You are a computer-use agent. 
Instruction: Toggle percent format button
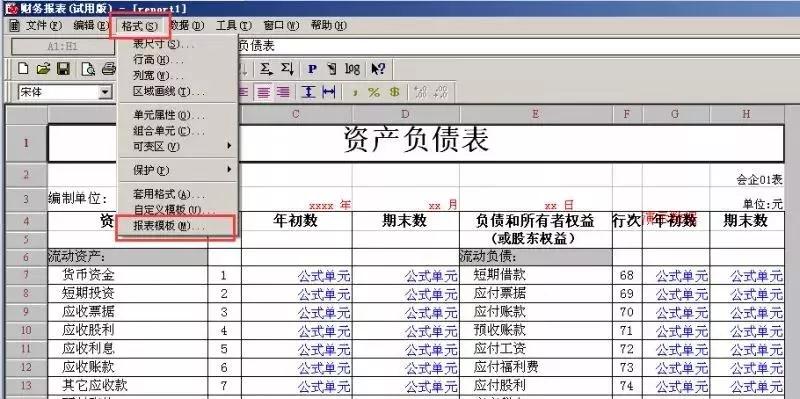coord(374,92)
